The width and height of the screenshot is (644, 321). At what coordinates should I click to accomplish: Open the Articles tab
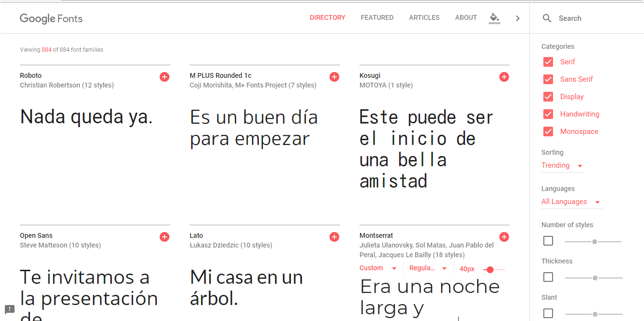tap(424, 17)
